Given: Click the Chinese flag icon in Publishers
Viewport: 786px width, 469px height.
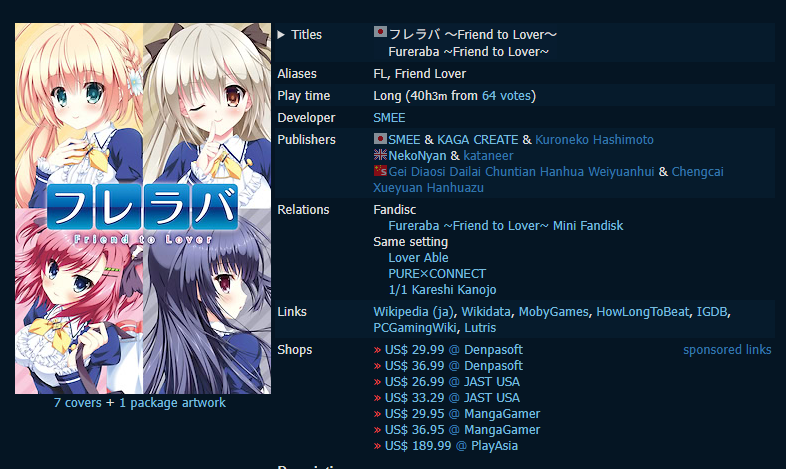Looking at the screenshot, I should (x=380, y=170).
